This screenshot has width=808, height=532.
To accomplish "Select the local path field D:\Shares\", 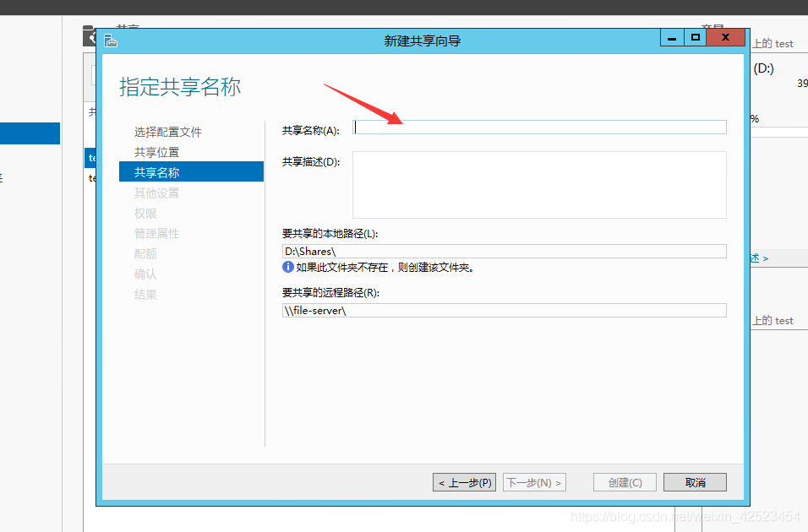I will [505, 252].
